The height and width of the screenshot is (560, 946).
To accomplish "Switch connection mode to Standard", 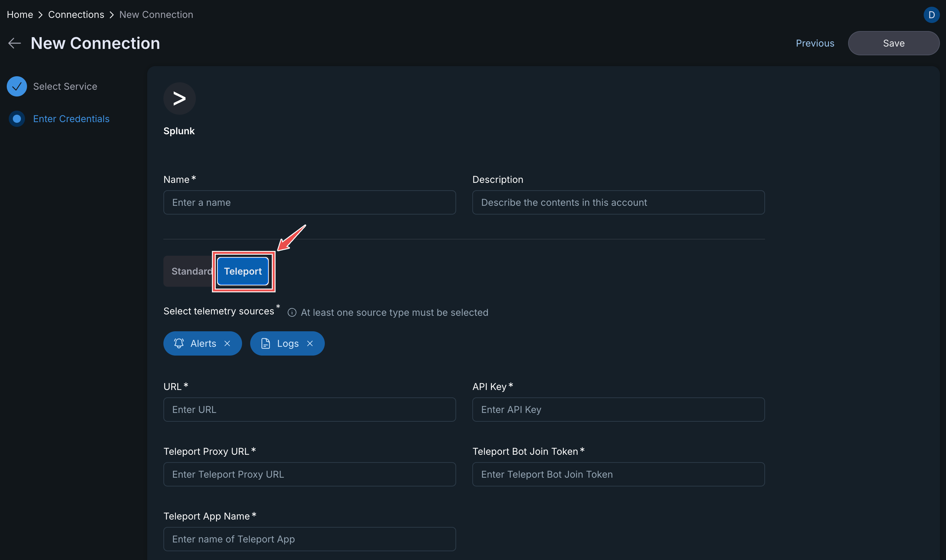I will point(192,271).
